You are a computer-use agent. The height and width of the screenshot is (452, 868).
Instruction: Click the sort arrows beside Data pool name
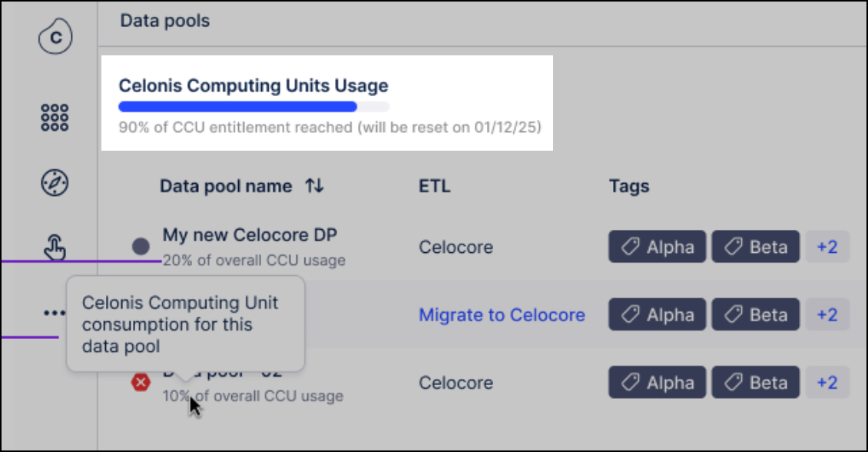pos(314,186)
